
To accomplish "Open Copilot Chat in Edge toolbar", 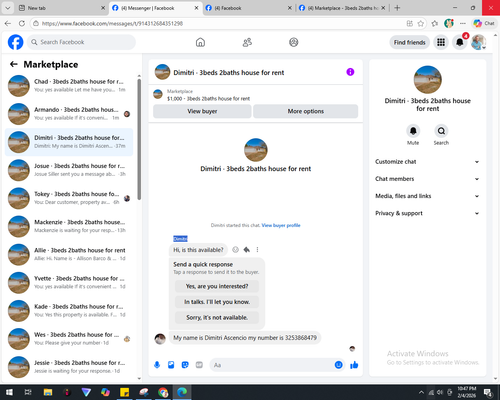I will click(484, 23).
